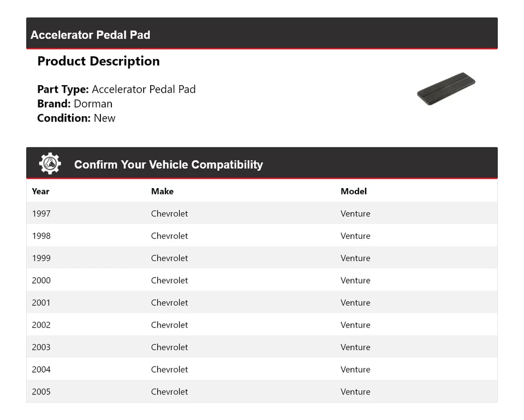Select the 2000 year cell
This screenshot has width=524, height=420.
click(x=41, y=281)
